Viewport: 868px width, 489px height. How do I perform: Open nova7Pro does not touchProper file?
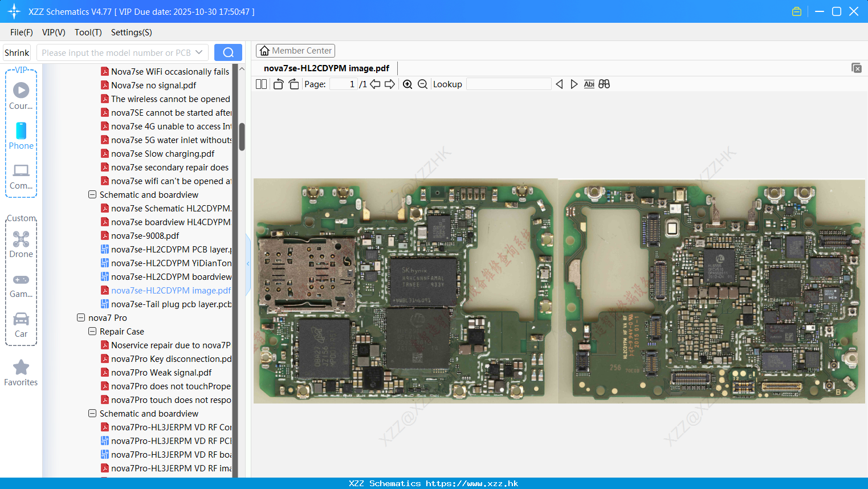point(170,386)
